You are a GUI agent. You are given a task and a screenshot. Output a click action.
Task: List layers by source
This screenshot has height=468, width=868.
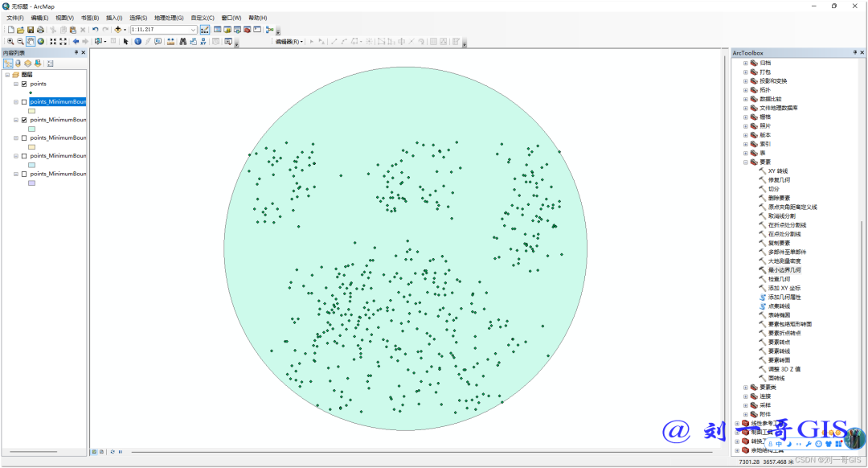tap(18, 64)
